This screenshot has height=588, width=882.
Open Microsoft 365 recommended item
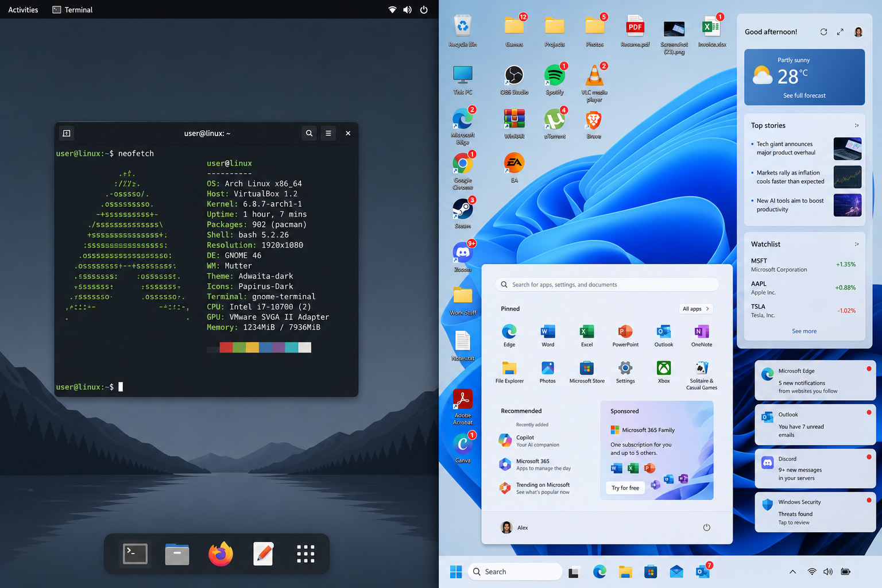pyautogui.click(x=535, y=465)
